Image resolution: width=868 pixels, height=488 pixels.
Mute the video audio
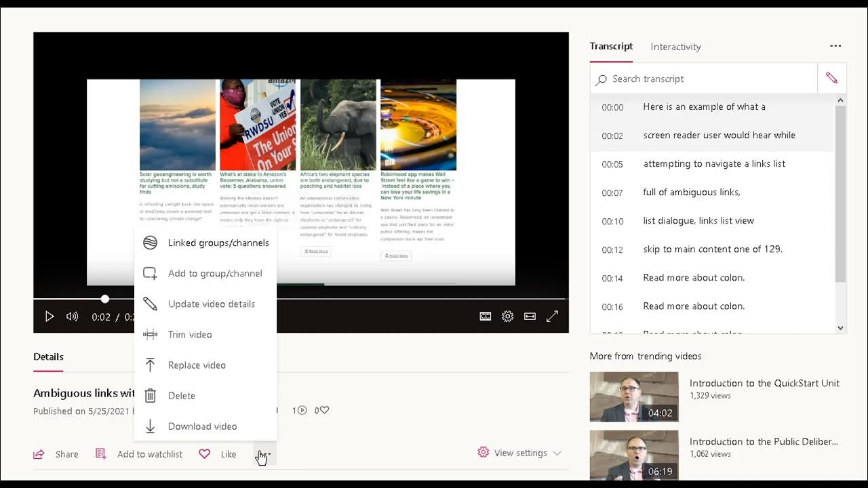click(72, 316)
